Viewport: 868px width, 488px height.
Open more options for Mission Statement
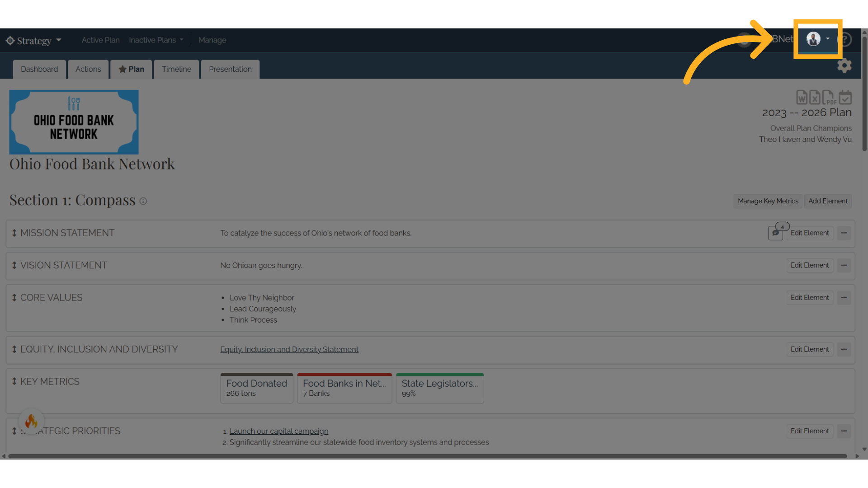coord(844,233)
